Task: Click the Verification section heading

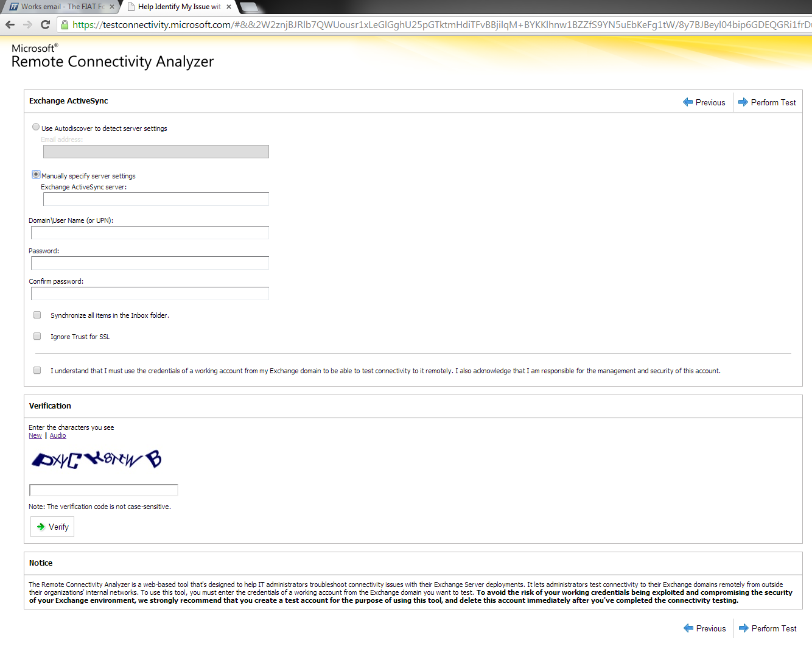Action: pyautogui.click(x=50, y=406)
